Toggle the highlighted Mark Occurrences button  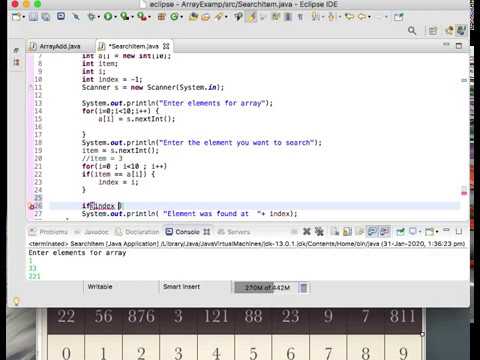pos(252,16)
